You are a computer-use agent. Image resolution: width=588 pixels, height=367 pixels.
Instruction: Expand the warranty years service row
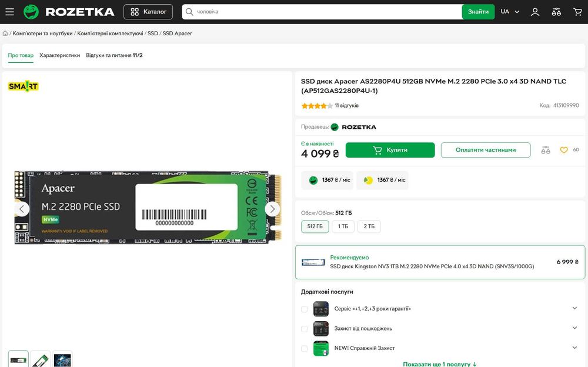[574, 308]
